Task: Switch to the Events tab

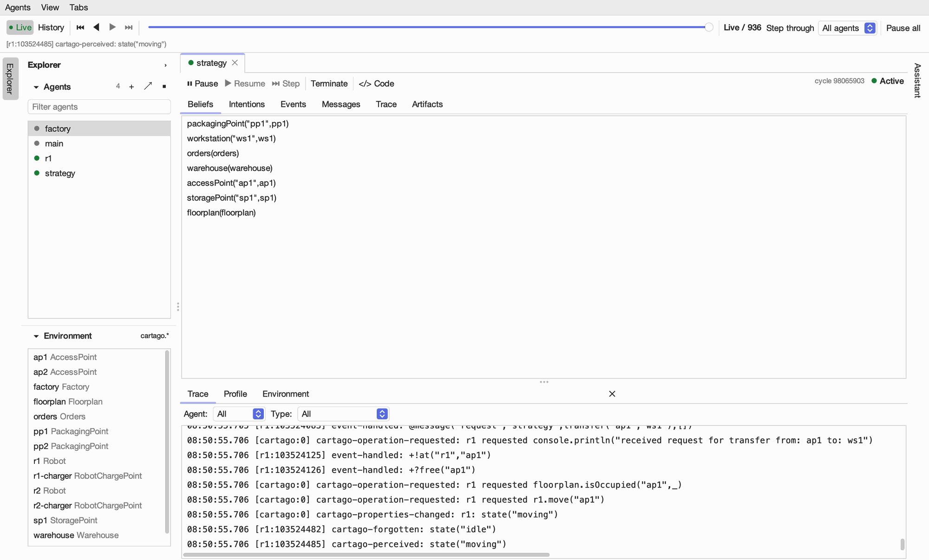Action: [293, 104]
